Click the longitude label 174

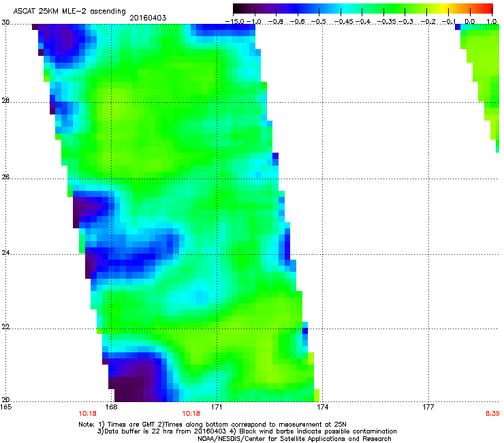pyautogui.click(x=322, y=407)
